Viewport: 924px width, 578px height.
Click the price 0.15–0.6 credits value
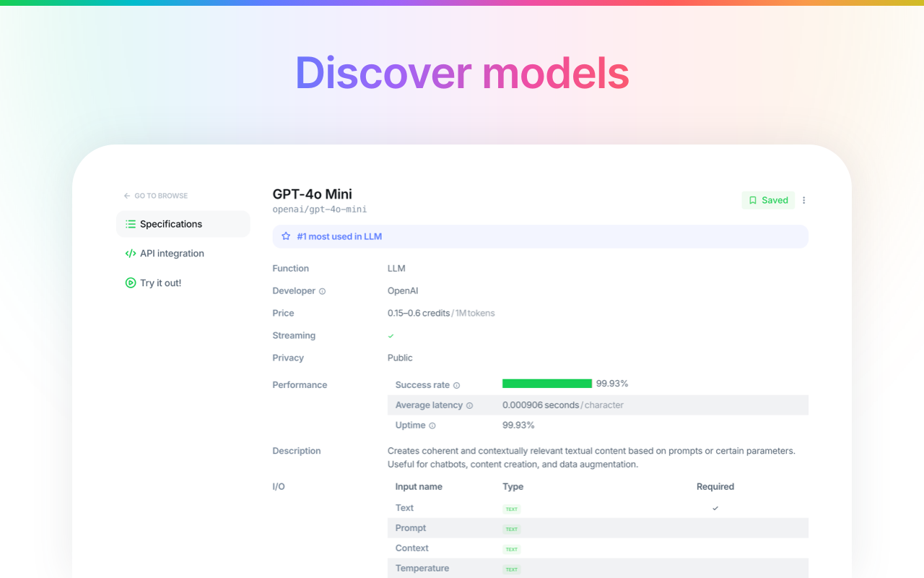pyautogui.click(x=419, y=313)
